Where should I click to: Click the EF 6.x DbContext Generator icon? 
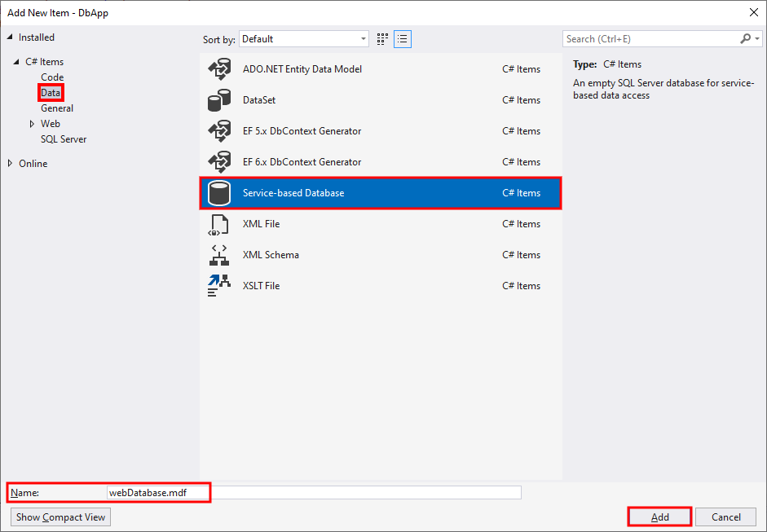pyautogui.click(x=219, y=162)
